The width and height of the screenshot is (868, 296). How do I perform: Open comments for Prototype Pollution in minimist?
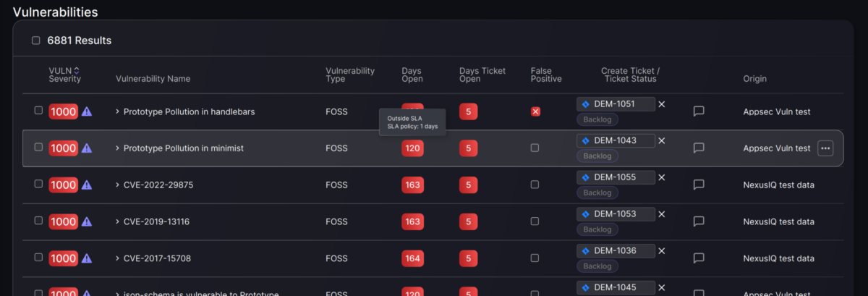[x=699, y=148]
